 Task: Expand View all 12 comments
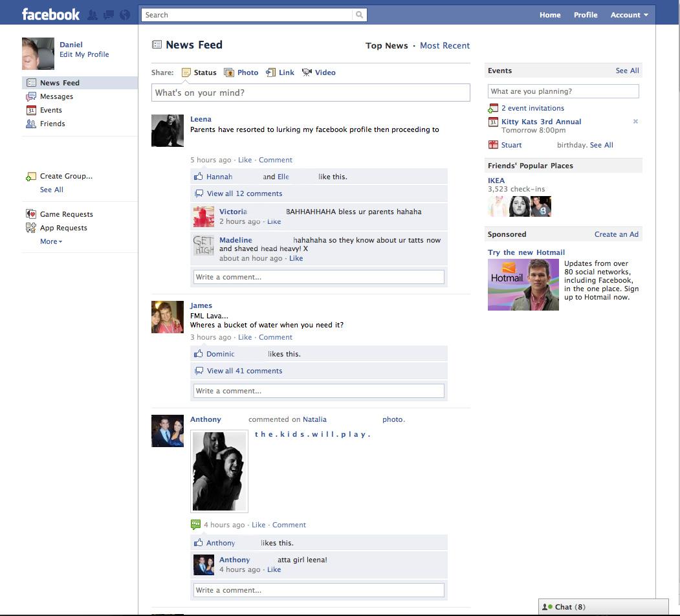point(244,193)
